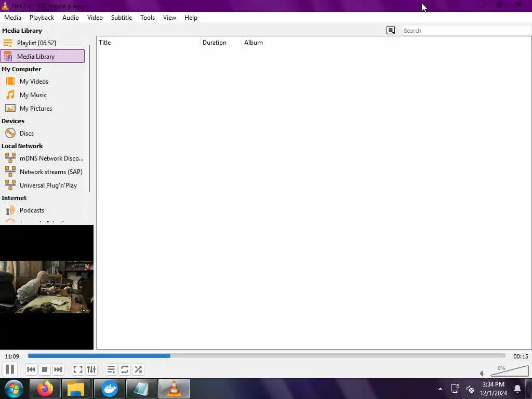Sort by Album column header

(254, 43)
